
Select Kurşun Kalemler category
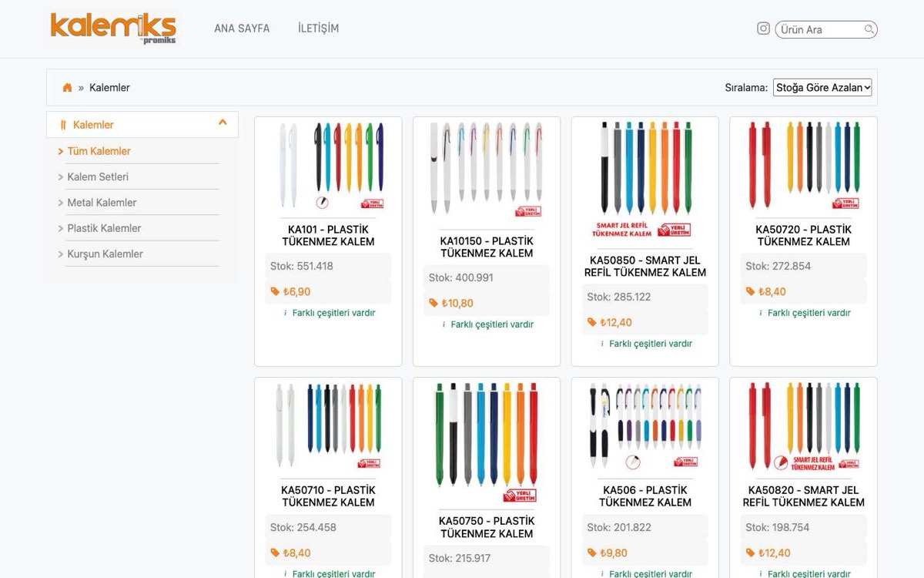[x=105, y=254]
